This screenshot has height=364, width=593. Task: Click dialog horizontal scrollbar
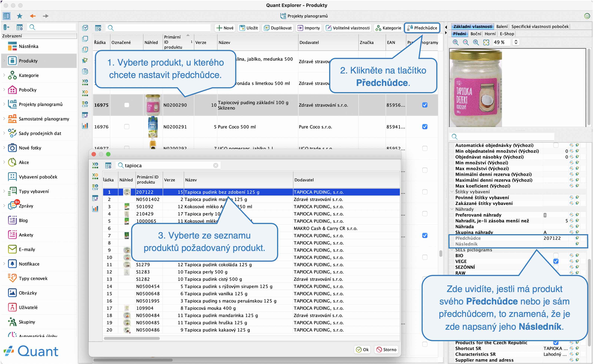(x=132, y=338)
